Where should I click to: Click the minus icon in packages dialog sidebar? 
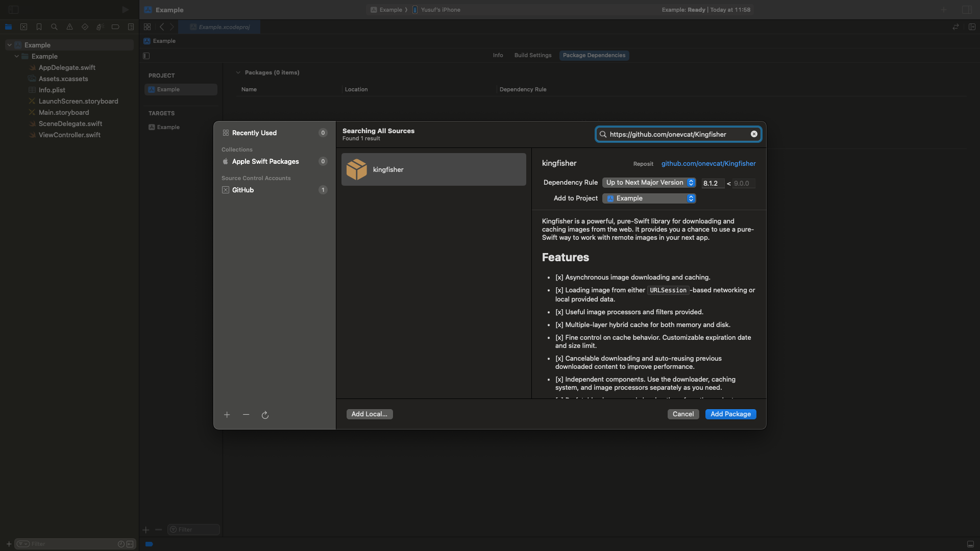pyautogui.click(x=246, y=415)
